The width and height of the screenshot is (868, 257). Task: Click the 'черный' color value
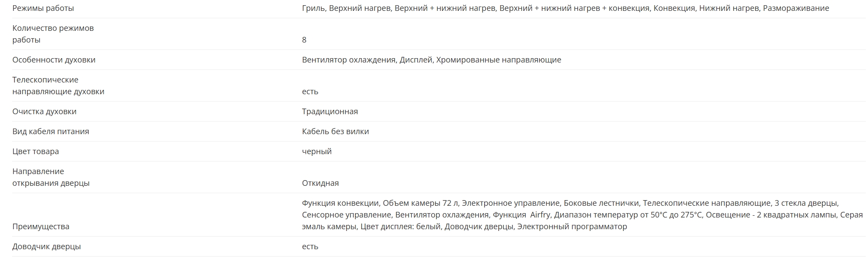[316, 152]
